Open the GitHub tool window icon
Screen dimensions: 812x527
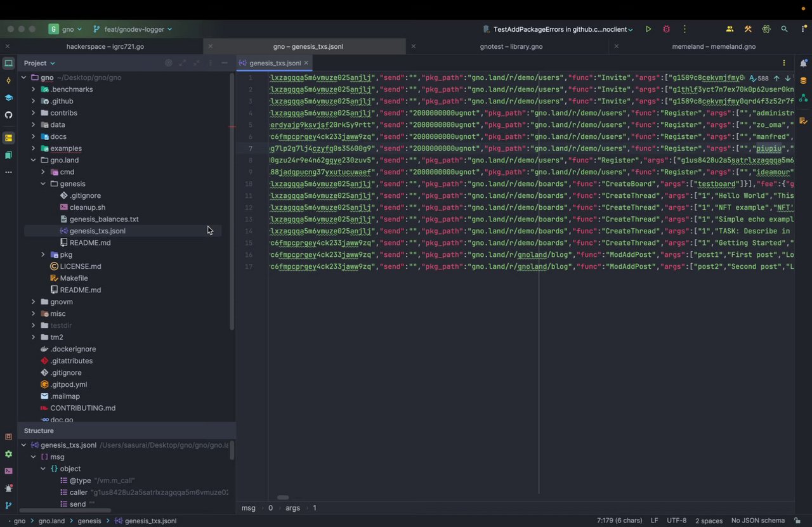8,115
